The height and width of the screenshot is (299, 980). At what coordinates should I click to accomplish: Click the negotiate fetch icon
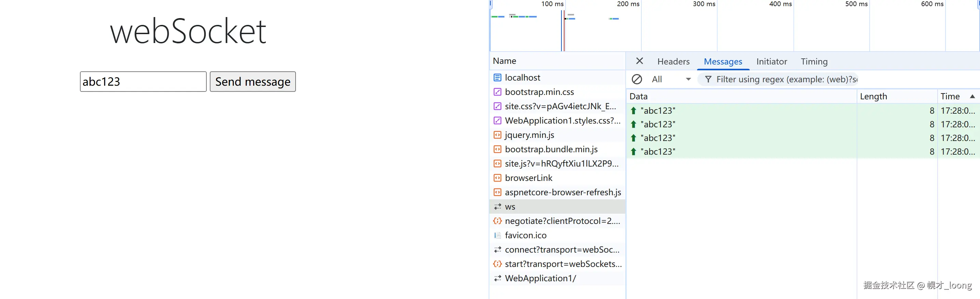click(x=497, y=221)
